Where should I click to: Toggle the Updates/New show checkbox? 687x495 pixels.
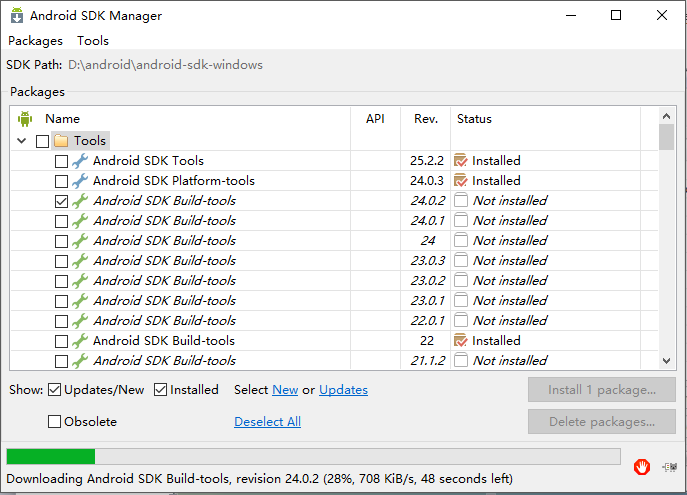[x=54, y=389]
